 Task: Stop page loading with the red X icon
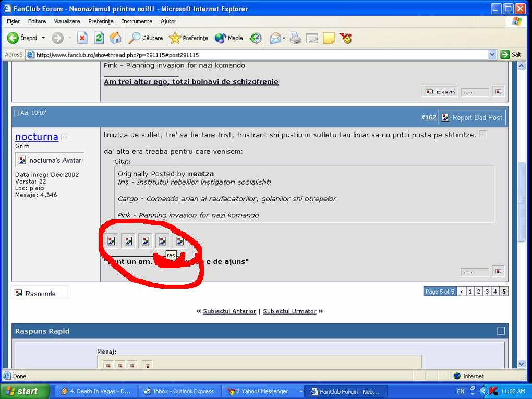(82, 38)
